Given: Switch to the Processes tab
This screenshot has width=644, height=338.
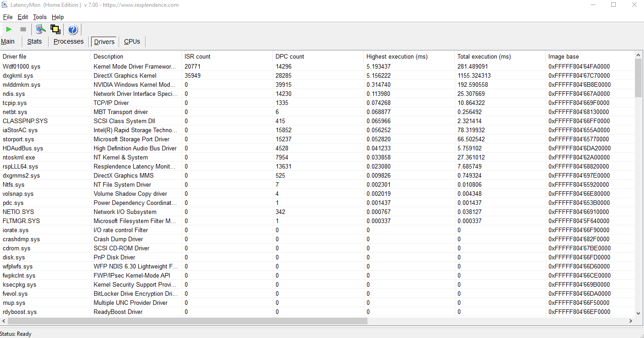Looking at the screenshot, I should 69,41.
